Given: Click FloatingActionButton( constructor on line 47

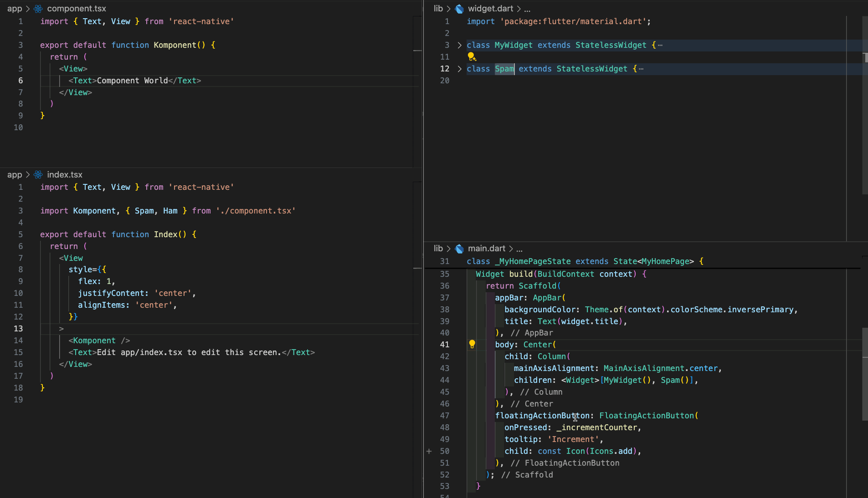Looking at the screenshot, I should pyautogui.click(x=649, y=416).
